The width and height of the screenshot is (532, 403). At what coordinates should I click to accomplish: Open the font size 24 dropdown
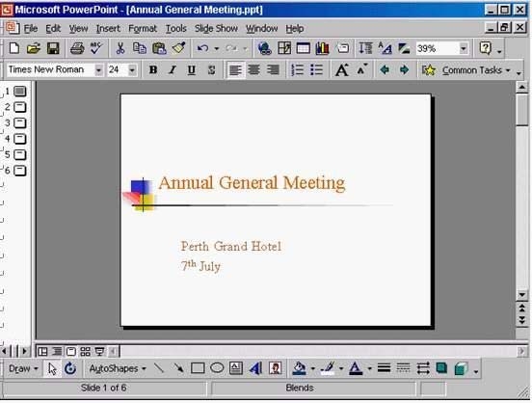tap(132, 70)
